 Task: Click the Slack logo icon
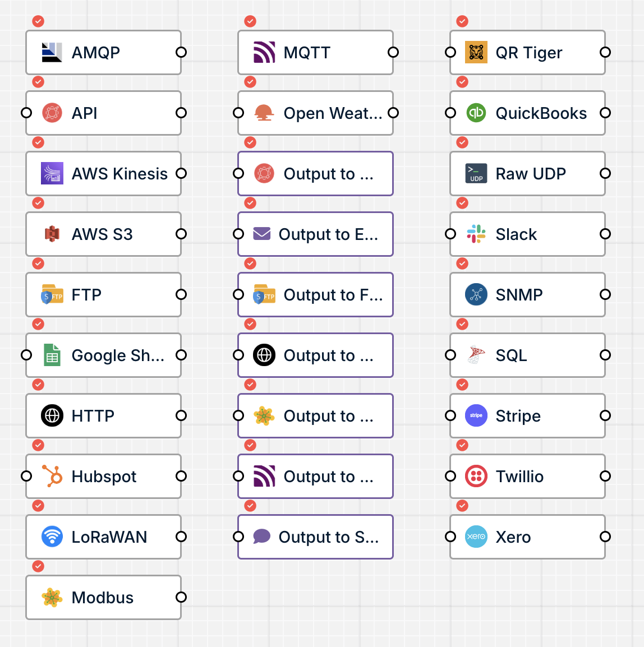(x=476, y=234)
